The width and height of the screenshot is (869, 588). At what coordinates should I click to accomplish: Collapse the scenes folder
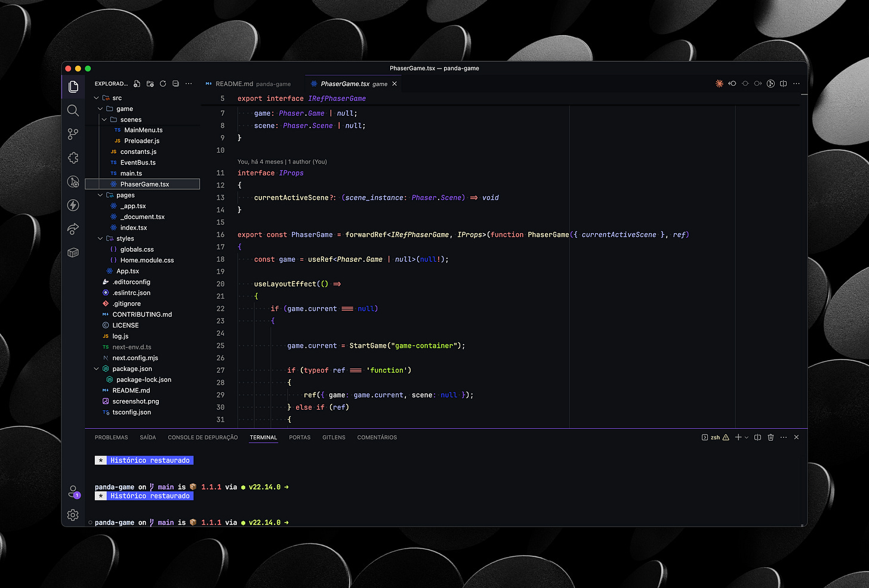click(x=104, y=119)
